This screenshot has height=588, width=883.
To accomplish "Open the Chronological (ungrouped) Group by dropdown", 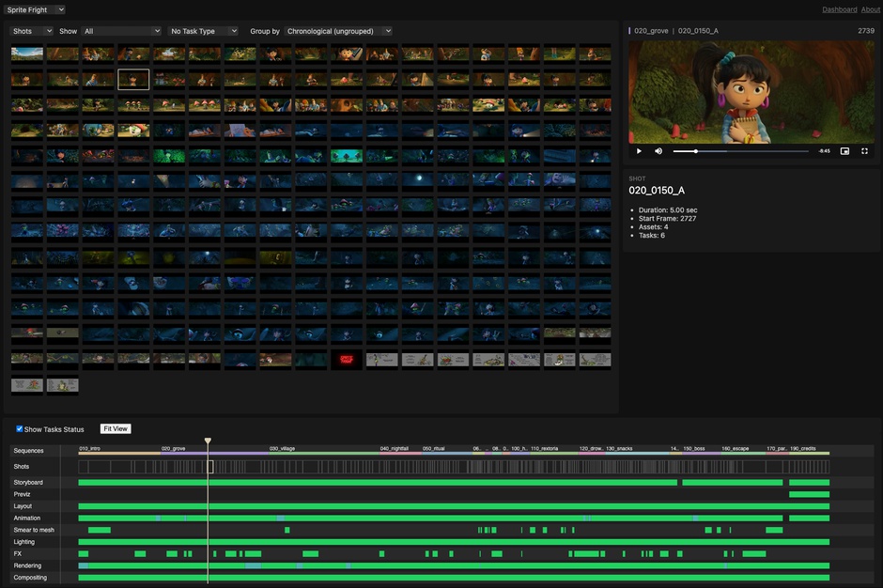I will [338, 31].
